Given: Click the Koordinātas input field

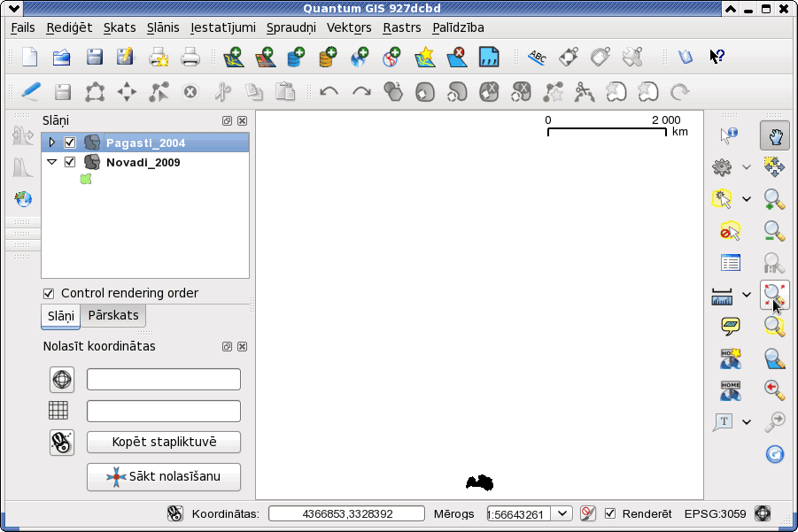Looking at the screenshot, I should point(346,513).
